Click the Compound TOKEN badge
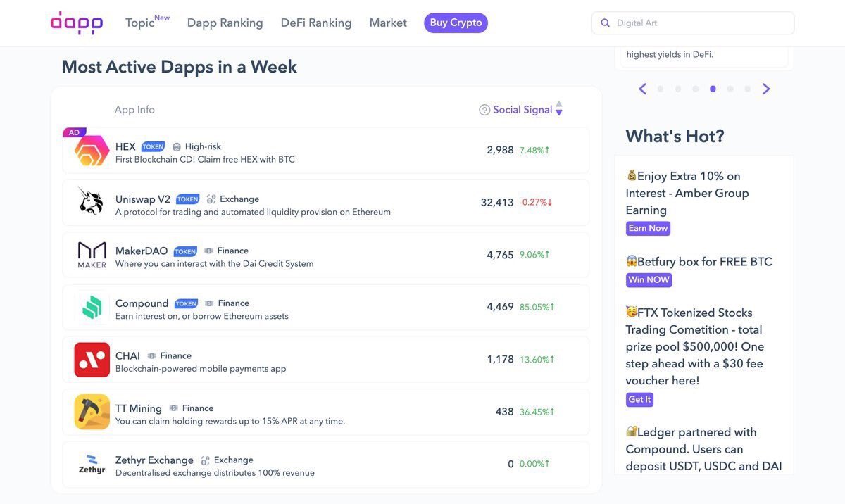845x504 pixels. point(186,304)
